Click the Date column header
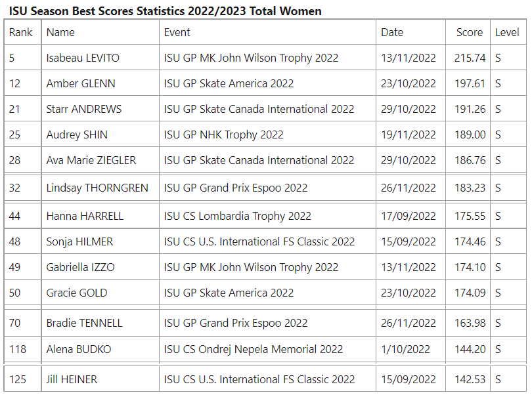Viewport: 532px width, 397px height. point(392,32)
